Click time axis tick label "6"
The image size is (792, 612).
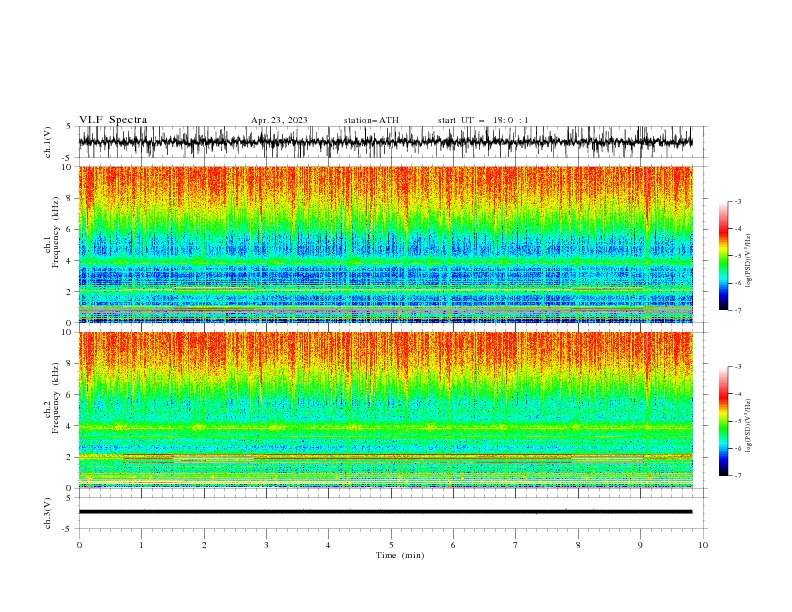click(x=453, y=545)
